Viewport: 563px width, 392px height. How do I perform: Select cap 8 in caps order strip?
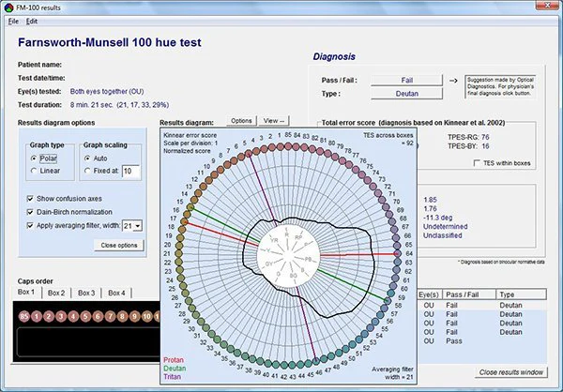point(122,317)
